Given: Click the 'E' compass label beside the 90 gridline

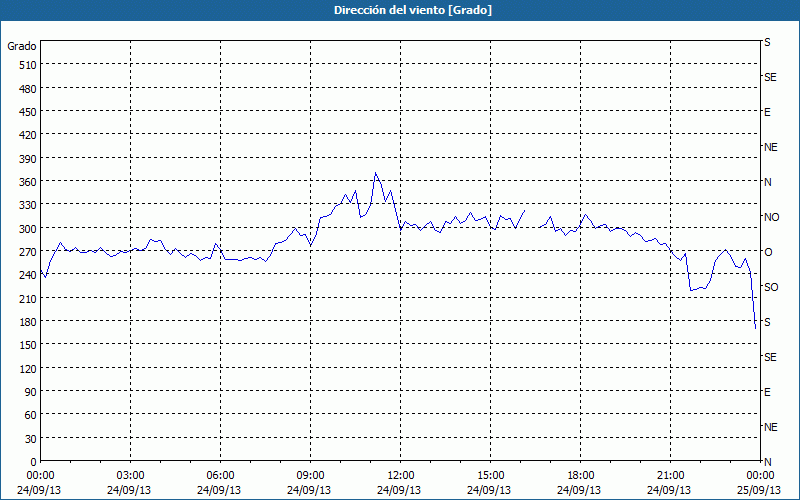Looking at the screenshot, I should tap(767, 392).
